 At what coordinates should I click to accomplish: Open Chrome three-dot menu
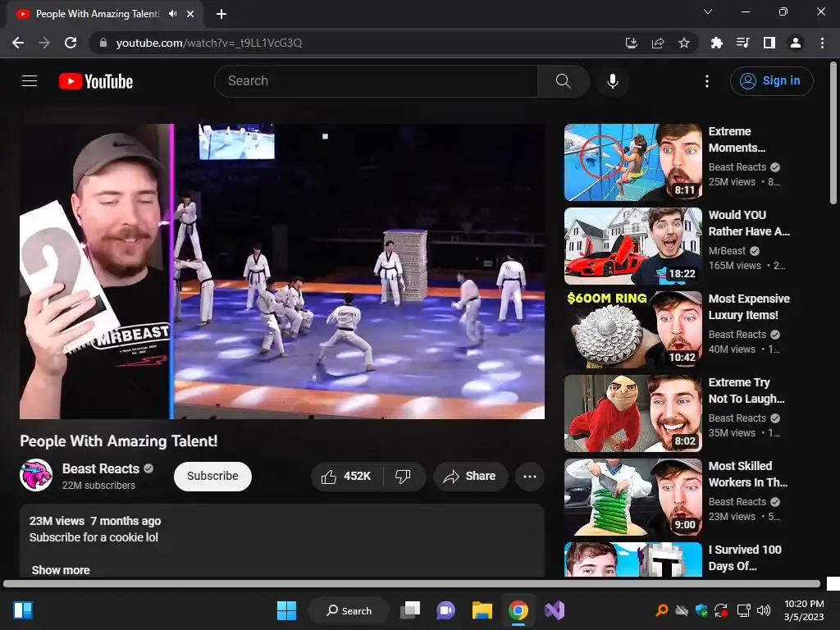click(822, 43)
